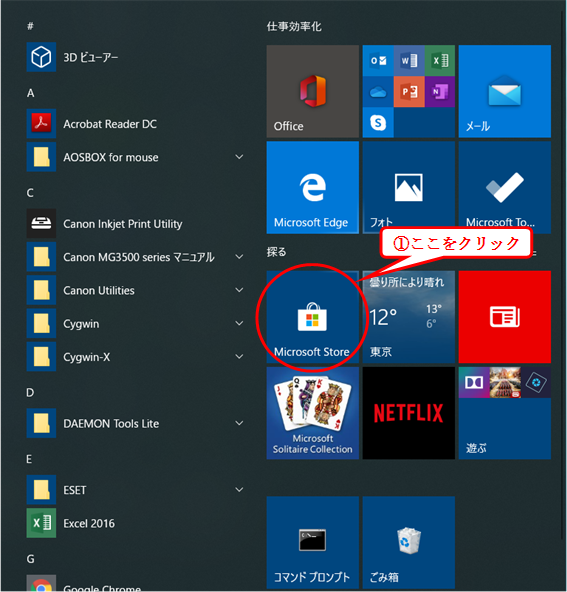
Task: Open OneDrive in the Office group tile
Action: [378, 92]
